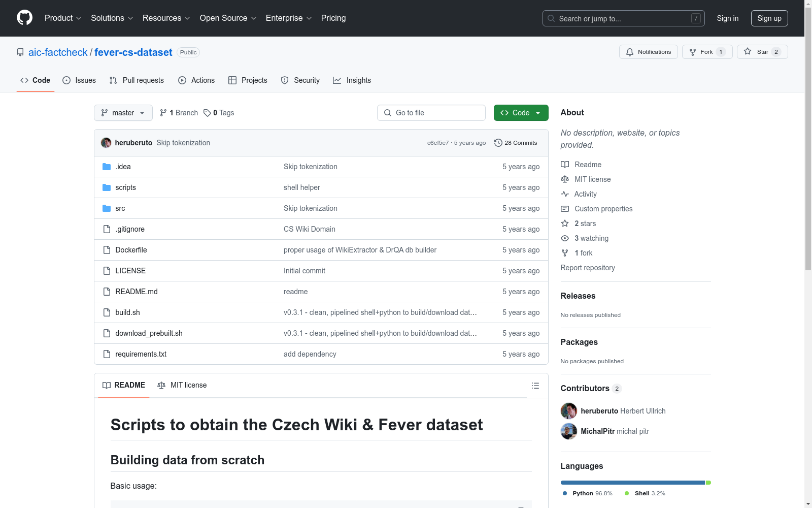Viewport: 812px width, 508px height.
Task: Open the Issues tab
Action: [79, 80]
